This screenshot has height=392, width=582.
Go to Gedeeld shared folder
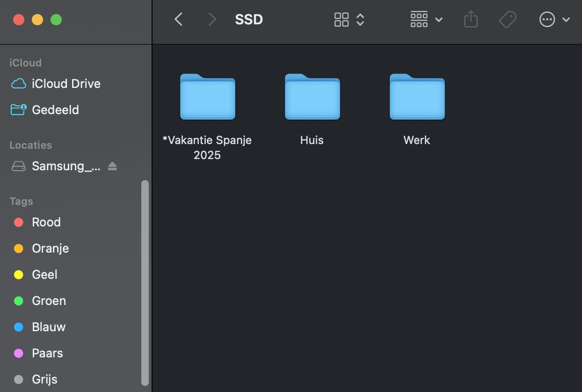(x=55, y=110)
